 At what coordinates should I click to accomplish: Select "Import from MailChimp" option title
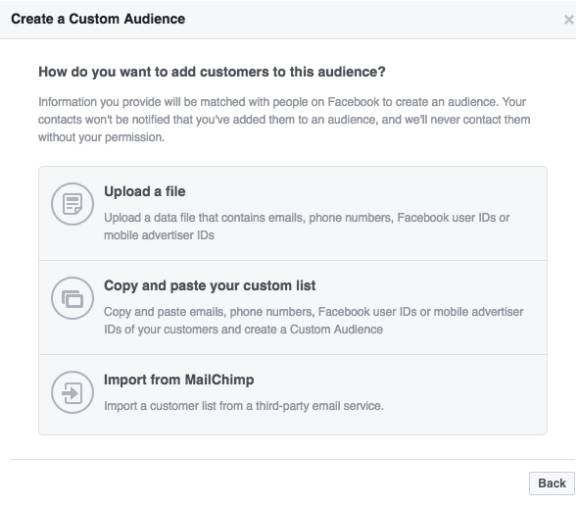click(x=179, y=380)
